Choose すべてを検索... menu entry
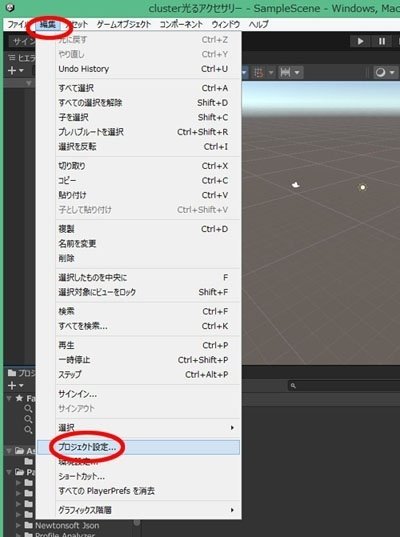400x537 pixels. (x=138, y=326)
